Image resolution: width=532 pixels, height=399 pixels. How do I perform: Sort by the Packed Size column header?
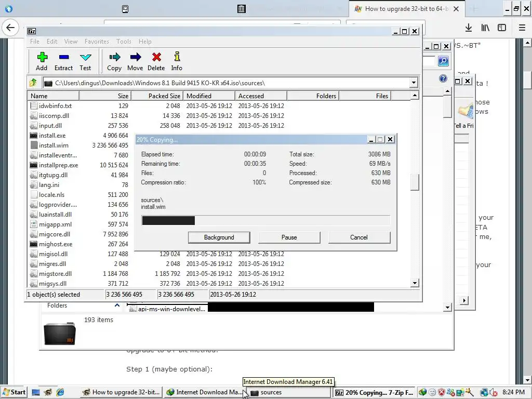click(x=157, y=96)
